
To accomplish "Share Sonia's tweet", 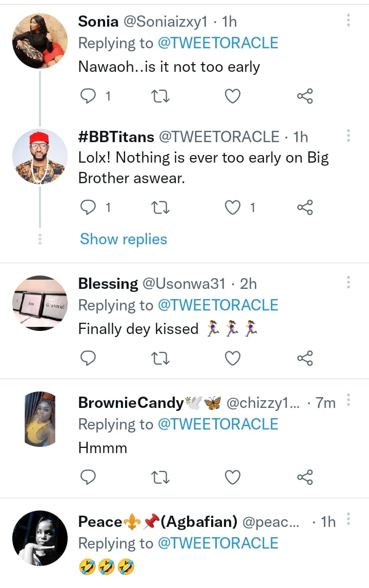I will coord(305,96).
